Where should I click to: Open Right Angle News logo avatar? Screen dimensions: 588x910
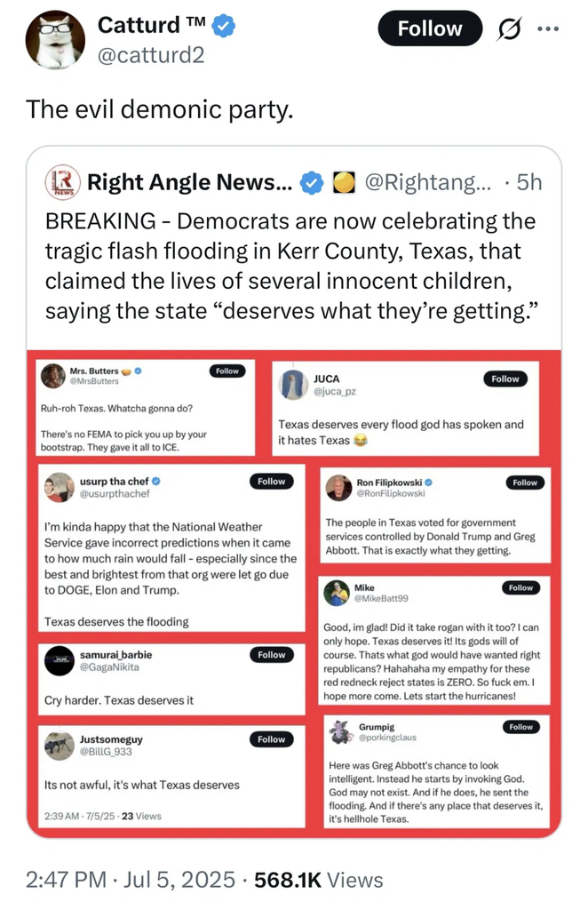point(63,182)
